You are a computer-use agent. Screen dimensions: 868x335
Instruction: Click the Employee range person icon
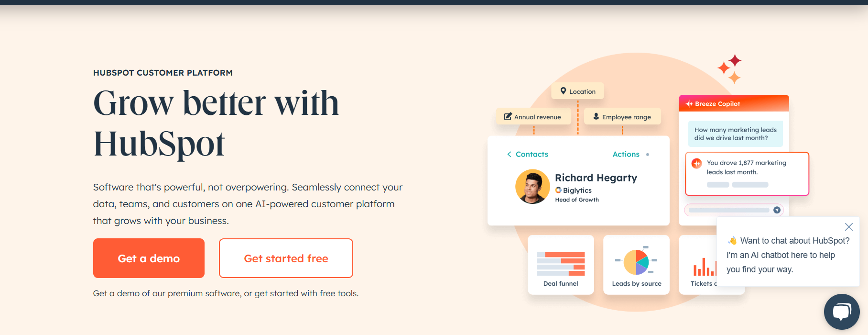(596, 116)
